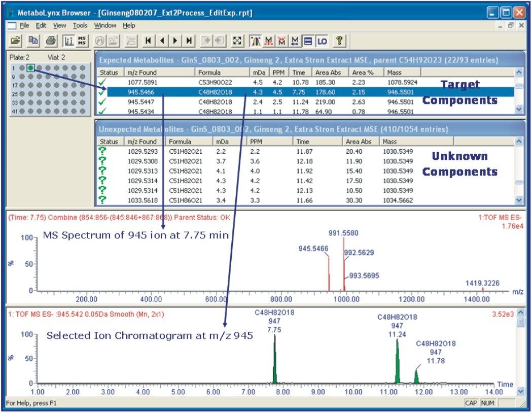
Task: Open the Tools menu
Action: click(79, 25)
